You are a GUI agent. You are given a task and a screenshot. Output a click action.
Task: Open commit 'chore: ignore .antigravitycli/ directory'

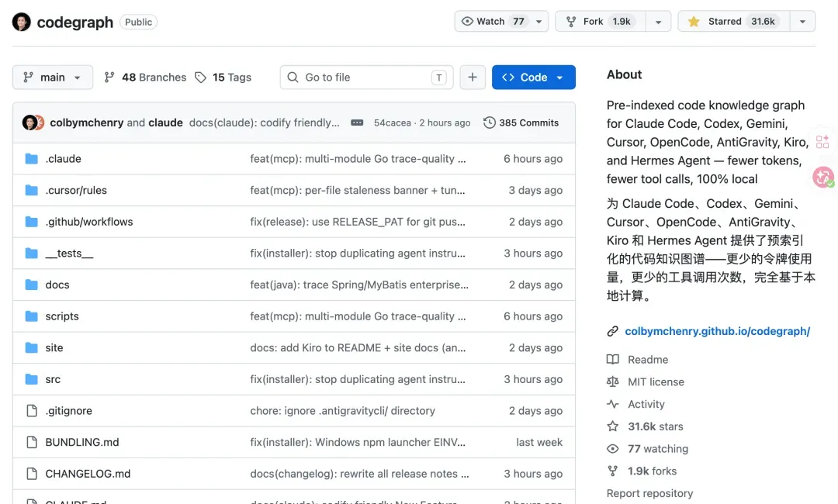[x=343, y=411]
